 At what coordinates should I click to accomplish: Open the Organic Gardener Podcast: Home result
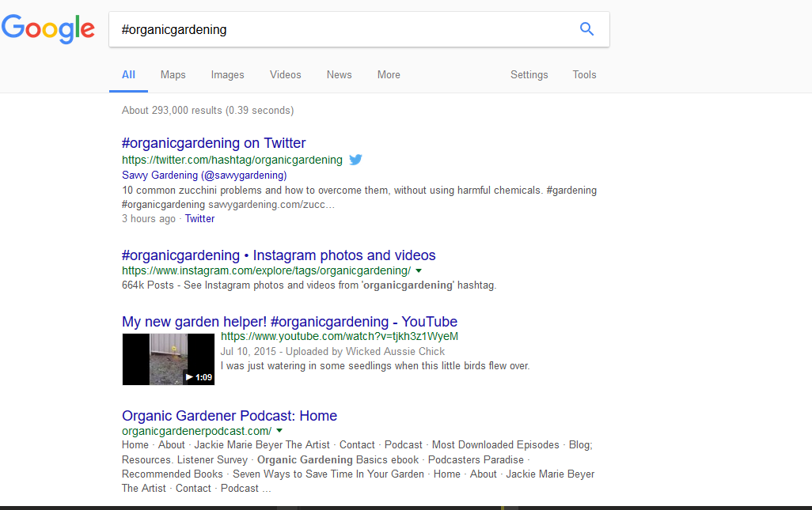pos(230,416)
